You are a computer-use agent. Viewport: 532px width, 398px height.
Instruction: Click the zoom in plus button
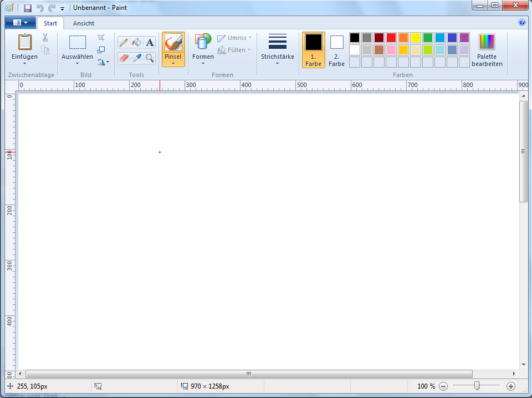[x=510, y=386]
